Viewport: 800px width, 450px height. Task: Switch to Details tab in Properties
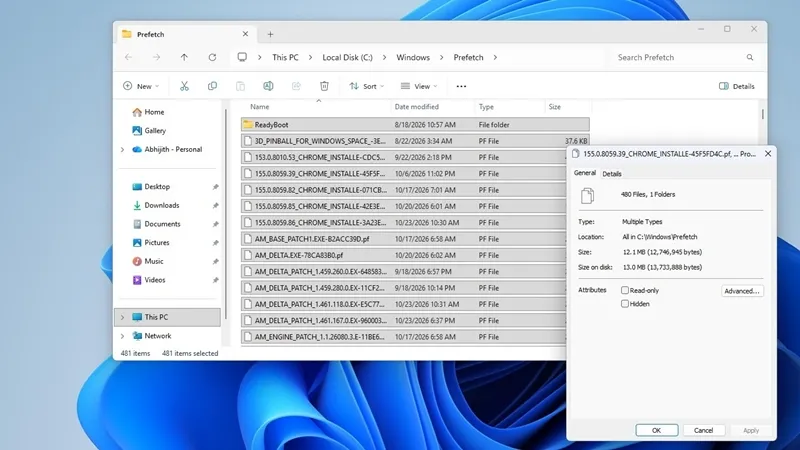(612, 174)
